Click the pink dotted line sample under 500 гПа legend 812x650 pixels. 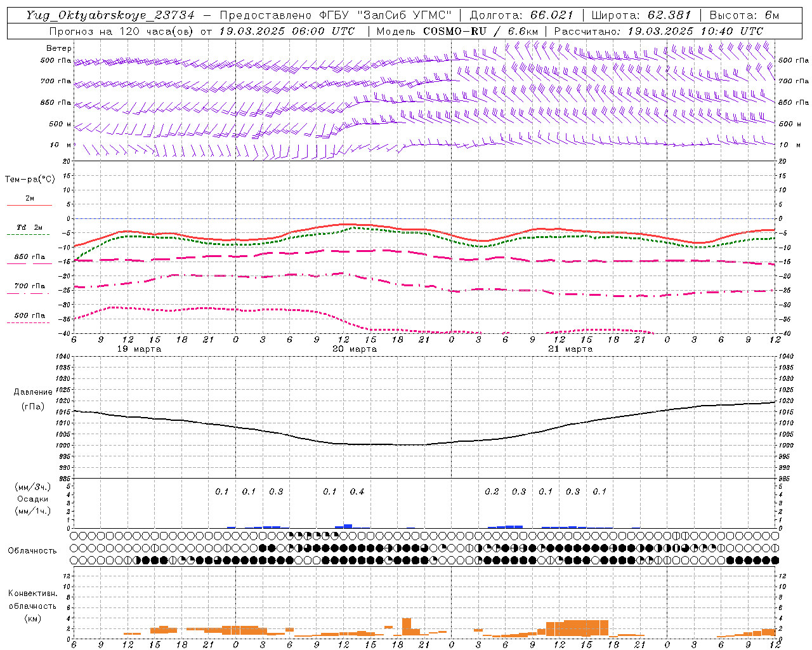29,322
